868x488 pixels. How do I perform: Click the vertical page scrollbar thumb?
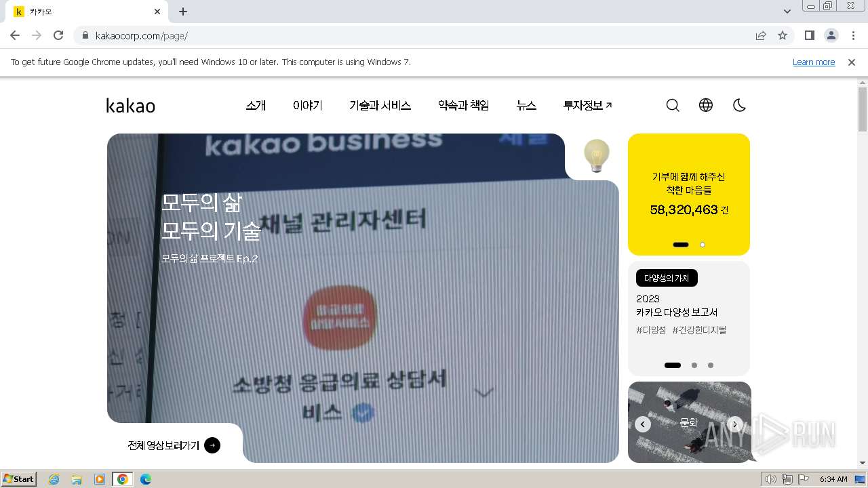click(863, 109)
